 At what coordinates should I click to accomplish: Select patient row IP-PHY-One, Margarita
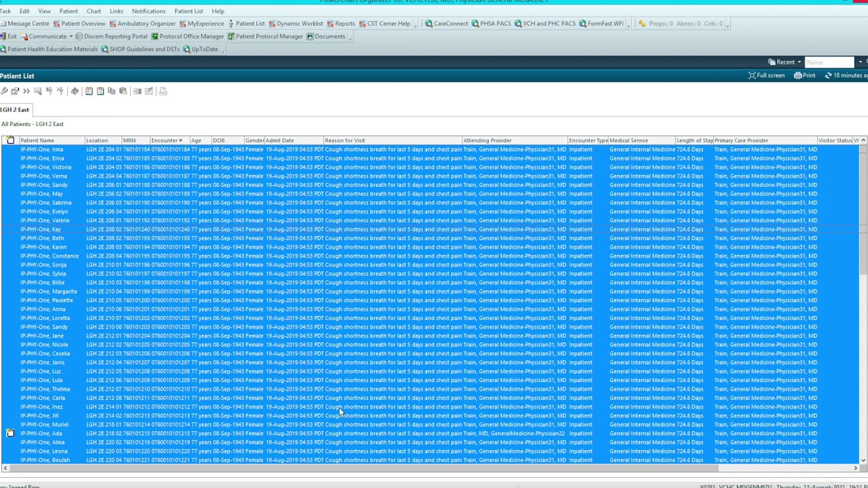click(x=431, y=291)
